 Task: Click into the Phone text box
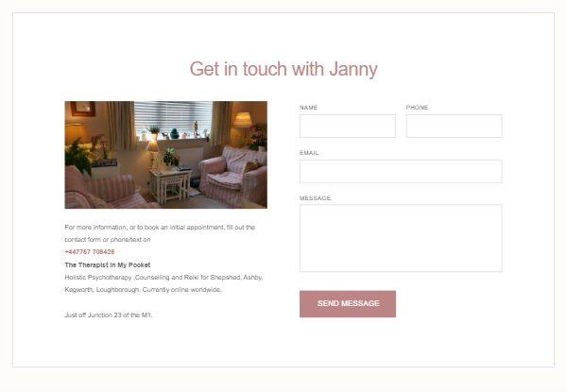click(x=454, y=126)
